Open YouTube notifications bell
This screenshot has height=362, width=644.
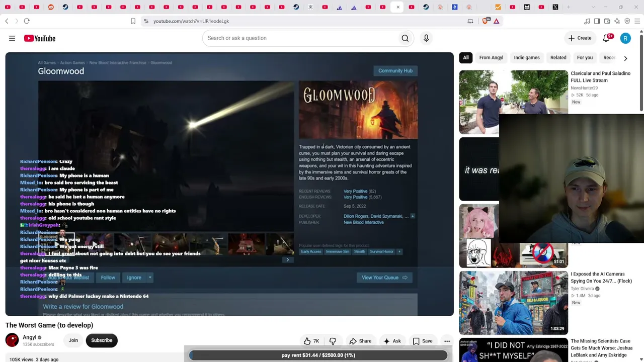tap(607, 38)
